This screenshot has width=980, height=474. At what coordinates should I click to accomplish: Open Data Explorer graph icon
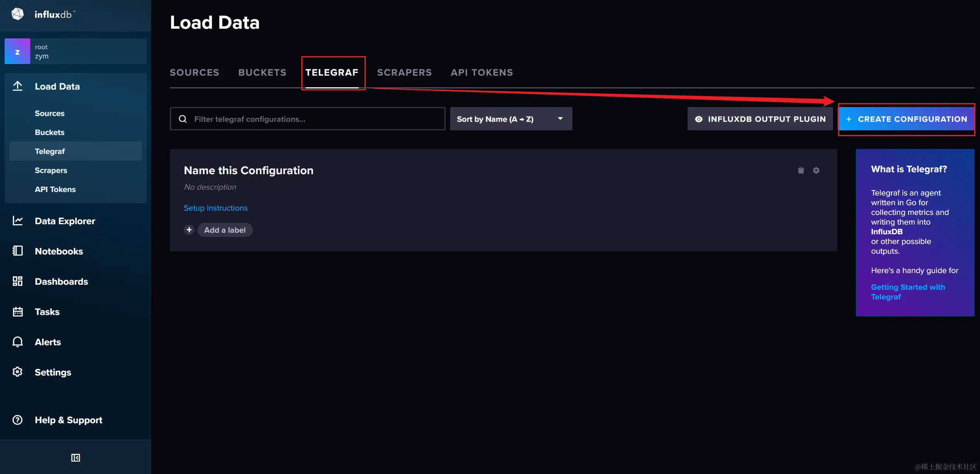pyautogui.click(x=17, y=221)
